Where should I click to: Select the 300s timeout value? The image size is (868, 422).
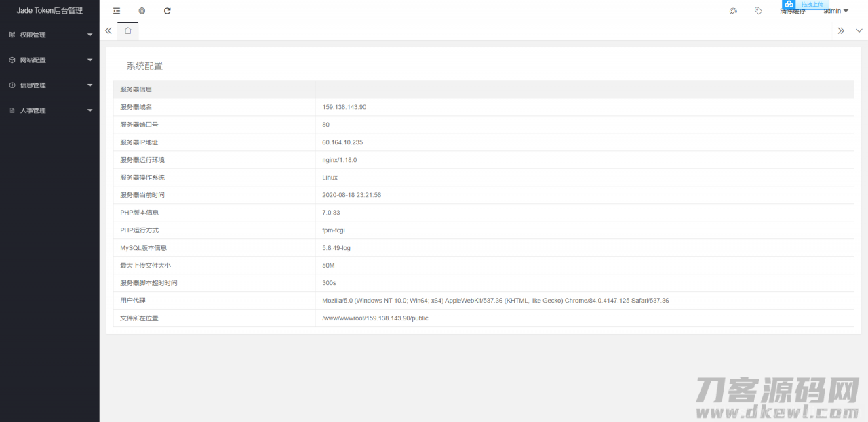pos(330,283)
